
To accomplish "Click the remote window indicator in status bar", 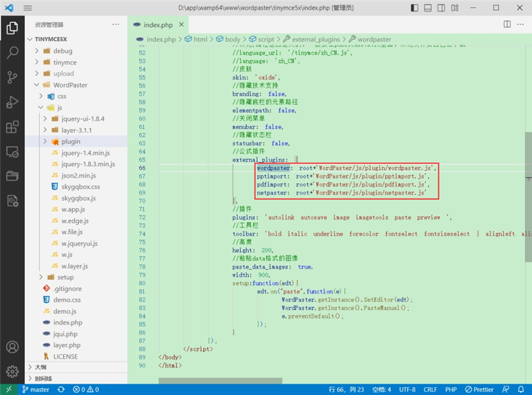I will [9, 389].
